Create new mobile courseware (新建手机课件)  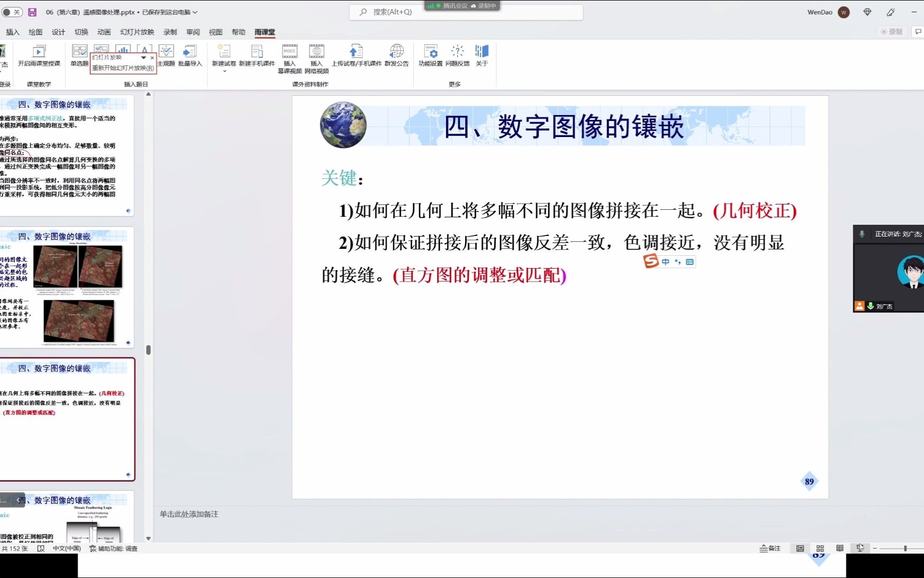click(257, 56)
